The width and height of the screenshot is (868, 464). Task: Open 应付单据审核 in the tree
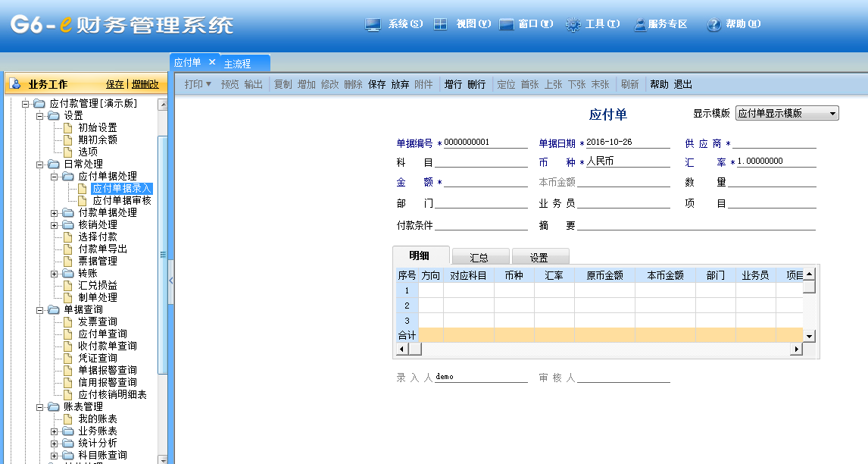121,200
